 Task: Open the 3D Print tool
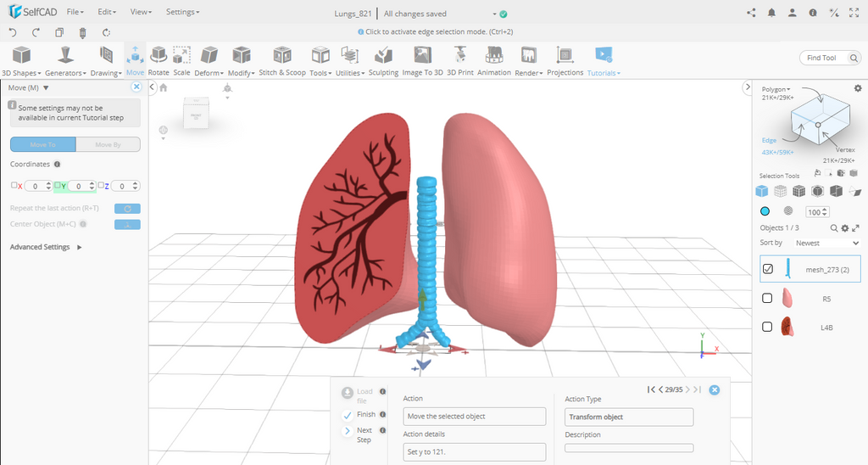(x=459, y=59)
